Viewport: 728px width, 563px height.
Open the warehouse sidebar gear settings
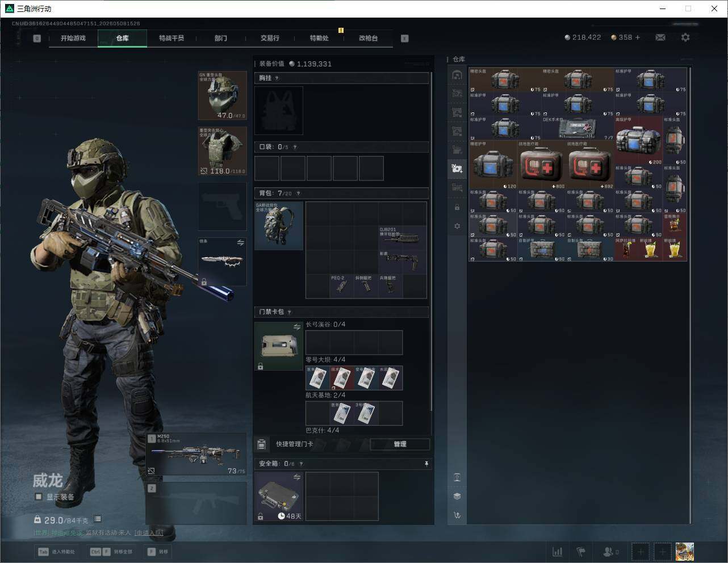[x=457, y=226]
